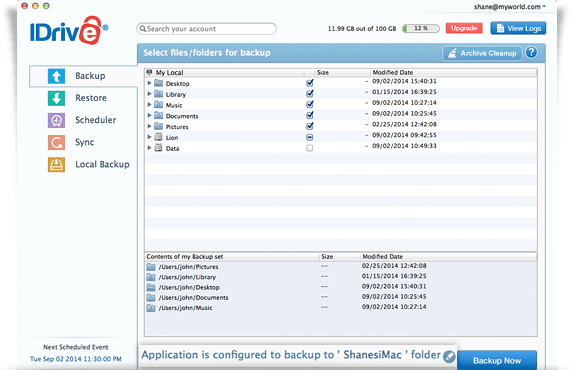
Task: Switch to the Local Backup tab
Action: [x=83, y=164]
